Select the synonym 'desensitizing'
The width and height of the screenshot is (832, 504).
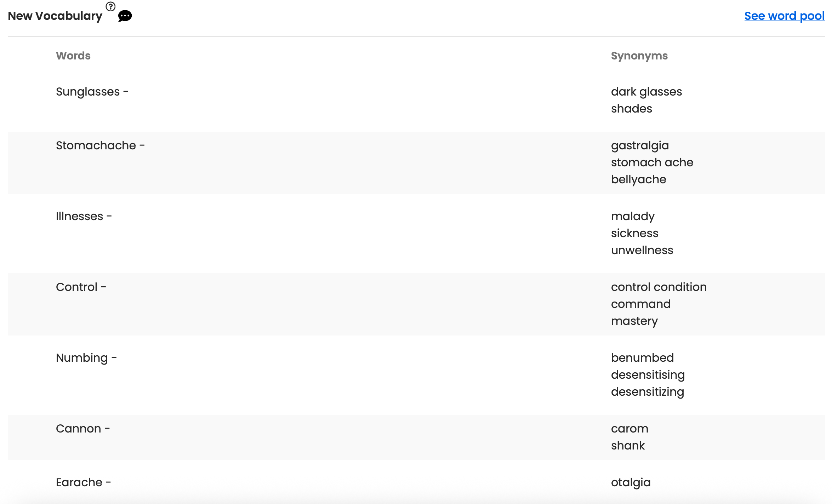[x=647, y=392]
